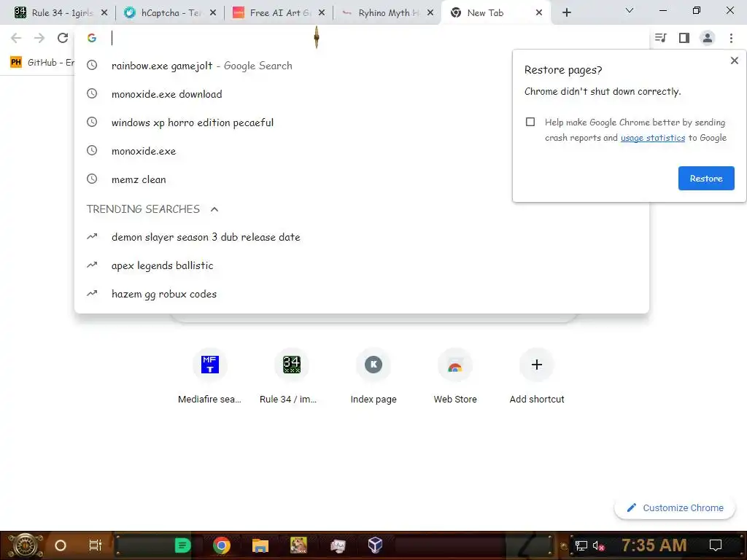Open the Mediafire search shortcut
The height and width of the screenshot is (560, 747).
coord(209,376)
